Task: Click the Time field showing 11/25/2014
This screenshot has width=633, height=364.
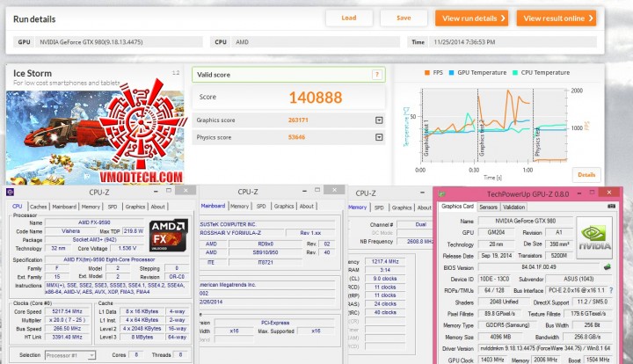Action: (x=513, y=42)
